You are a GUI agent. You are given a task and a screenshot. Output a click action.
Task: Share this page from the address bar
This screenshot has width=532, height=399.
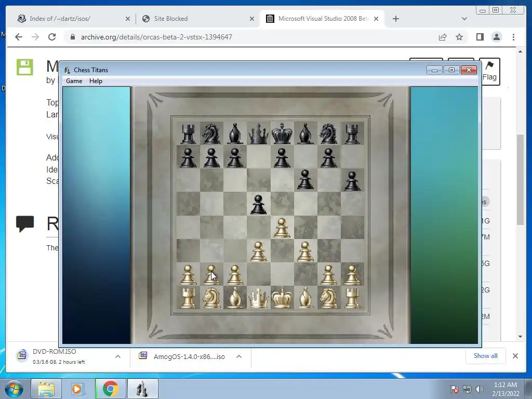(x=443, y=37)
